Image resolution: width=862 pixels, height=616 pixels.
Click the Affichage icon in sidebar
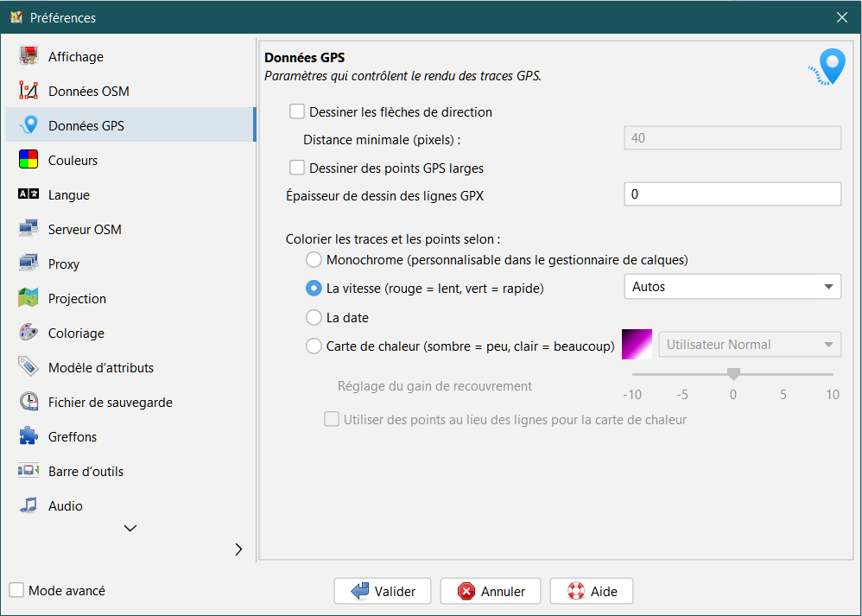tap(29, 57)
